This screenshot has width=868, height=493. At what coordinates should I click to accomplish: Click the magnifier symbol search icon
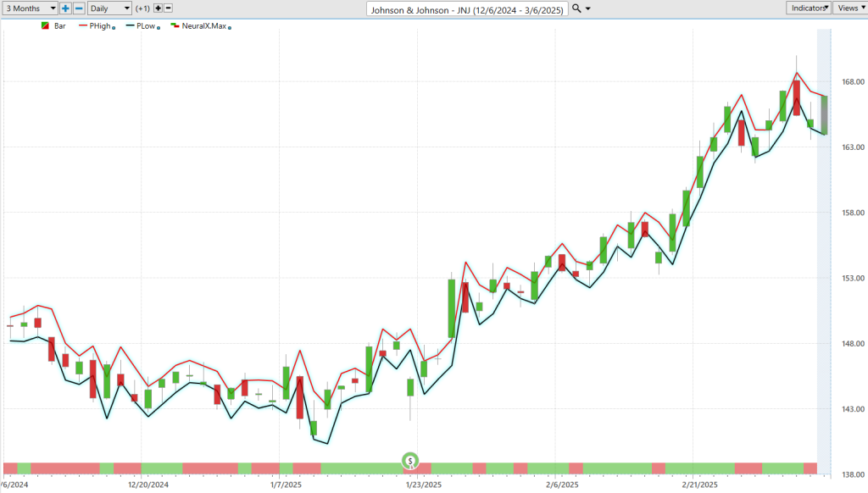tap(576, 8)
